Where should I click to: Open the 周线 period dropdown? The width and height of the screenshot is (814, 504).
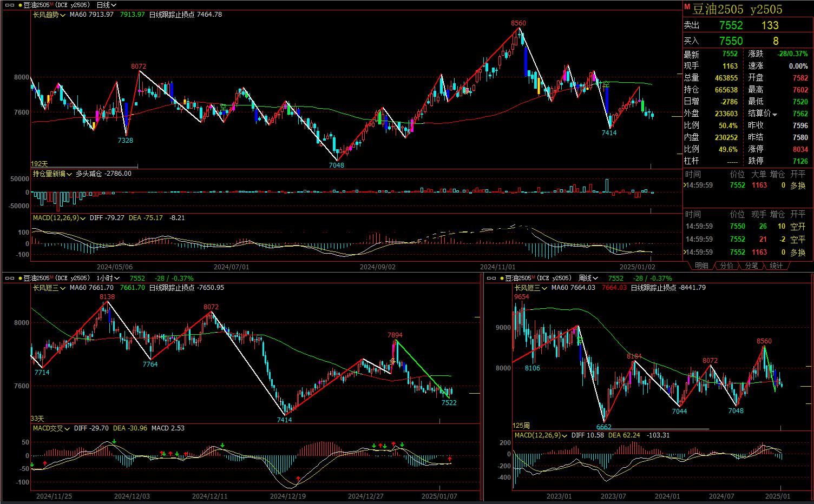(x=588, y=278)
